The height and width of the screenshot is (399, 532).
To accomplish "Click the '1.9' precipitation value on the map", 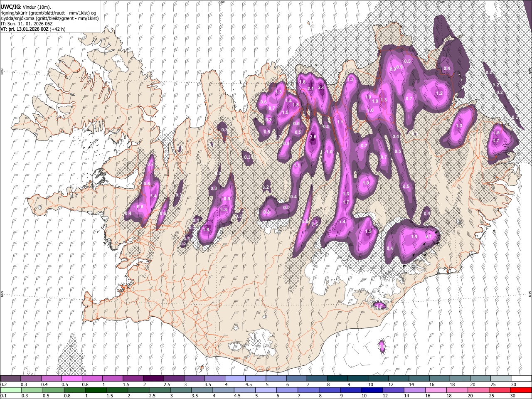I will pyautogui.click(x=368, y=232).
